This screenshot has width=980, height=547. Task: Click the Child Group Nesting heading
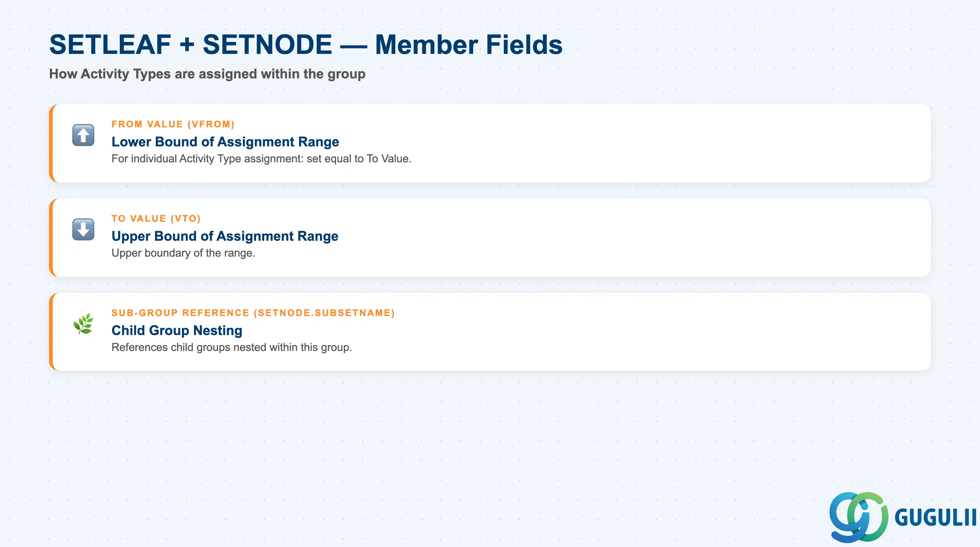click(177, 330)
